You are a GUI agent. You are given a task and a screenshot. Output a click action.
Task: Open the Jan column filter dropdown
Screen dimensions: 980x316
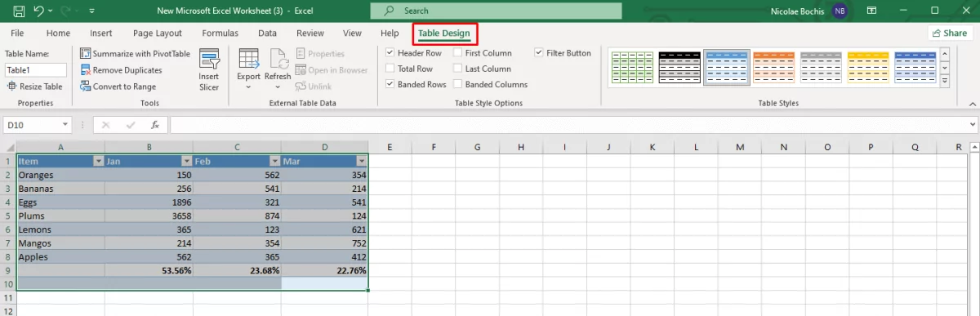tap(186, 162)
